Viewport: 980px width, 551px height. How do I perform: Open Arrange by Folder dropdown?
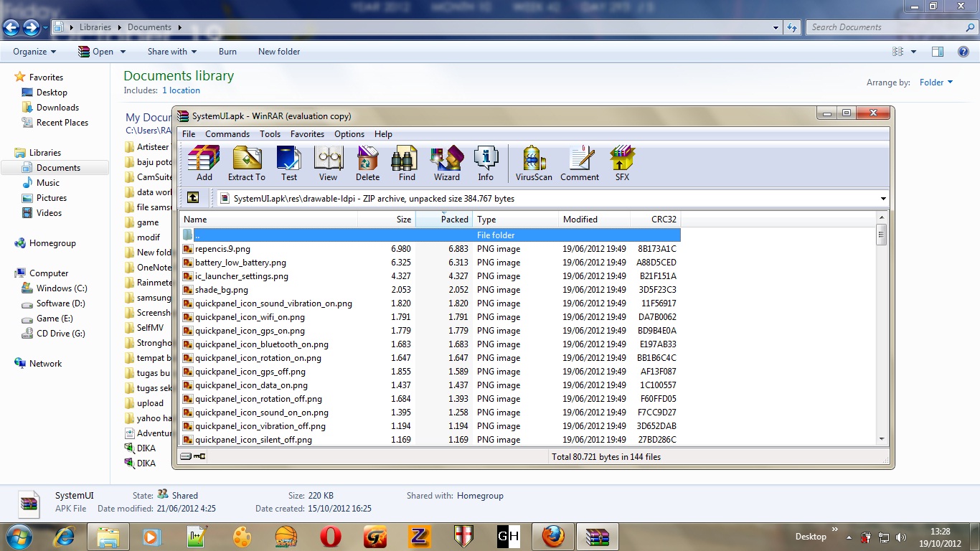pos(936,83)
